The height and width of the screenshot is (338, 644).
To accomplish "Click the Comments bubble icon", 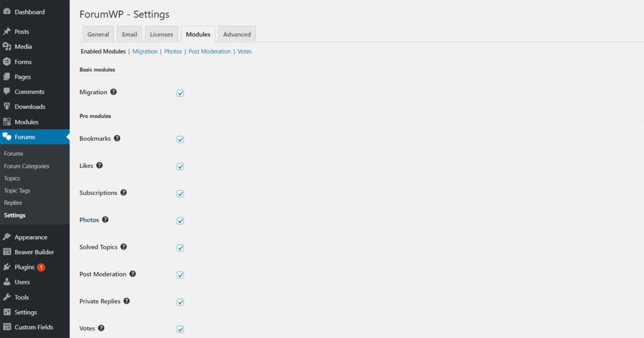I will pyautogui.click(x=7, y=92).
